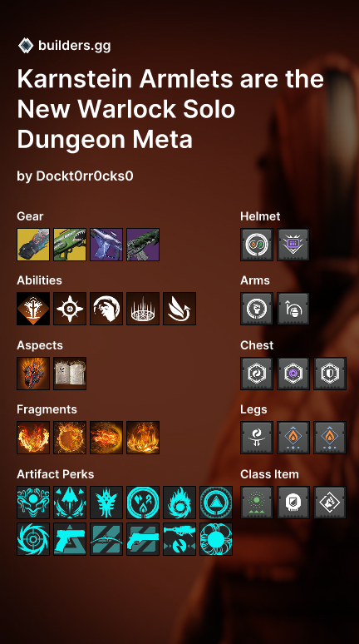
Task: Click the triangle gear artifact perk
Action: pyautogui.click(x=216, y=503)
